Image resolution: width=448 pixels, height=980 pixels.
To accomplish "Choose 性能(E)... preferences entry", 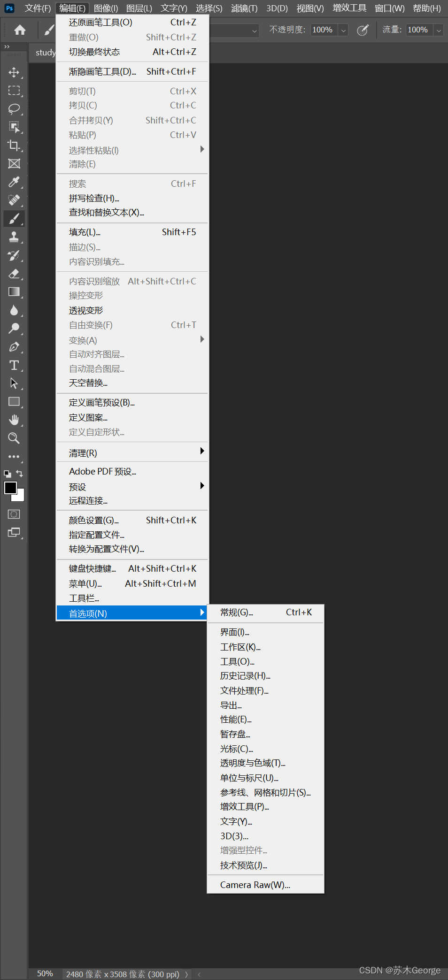I will 265,720.
